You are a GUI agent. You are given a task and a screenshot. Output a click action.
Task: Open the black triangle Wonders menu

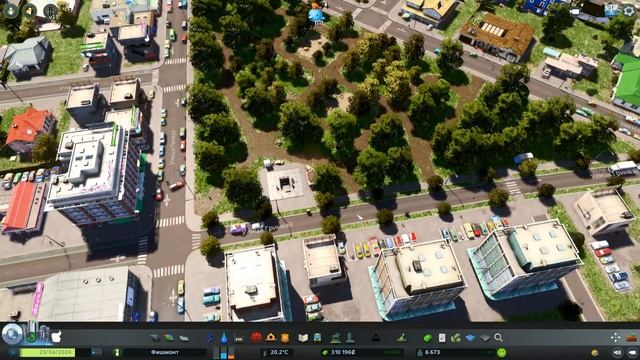[x=376, y=338]
